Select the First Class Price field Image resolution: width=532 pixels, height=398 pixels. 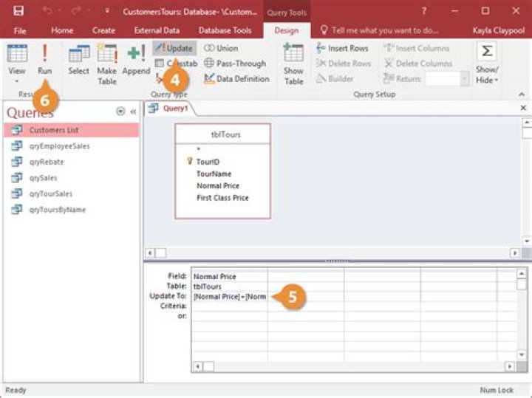click(x=223, y=198)
